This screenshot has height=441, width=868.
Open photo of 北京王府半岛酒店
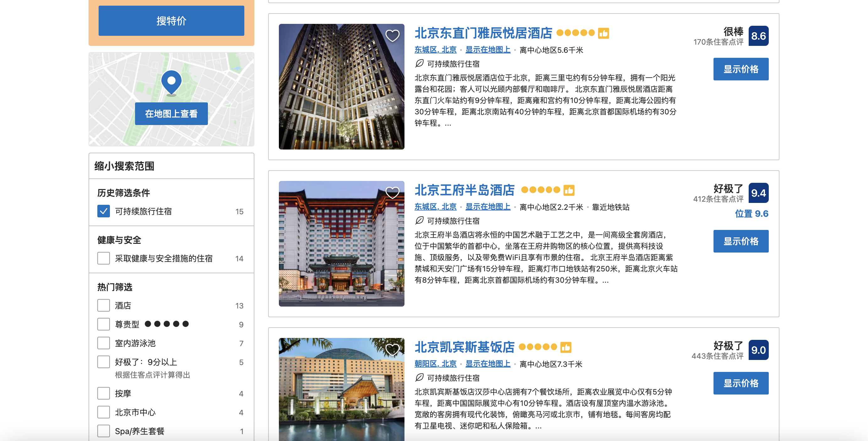tap(341, 243)
